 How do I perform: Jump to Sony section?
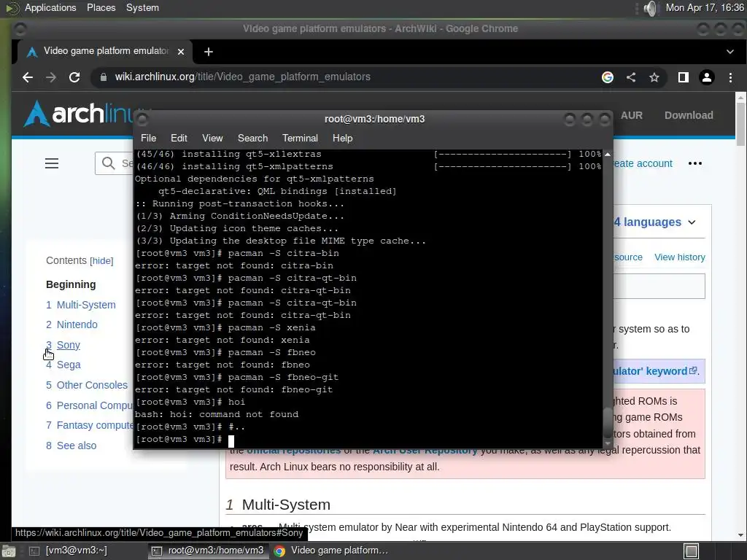point(63,345)
